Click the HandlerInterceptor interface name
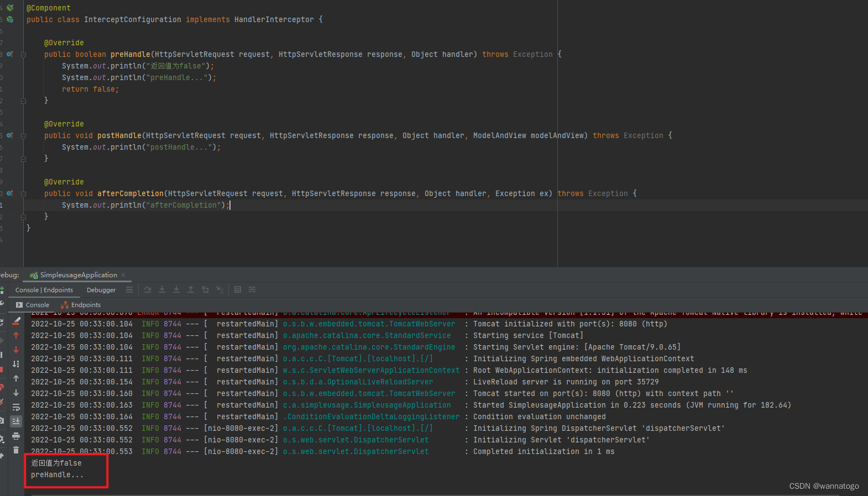 274,19
